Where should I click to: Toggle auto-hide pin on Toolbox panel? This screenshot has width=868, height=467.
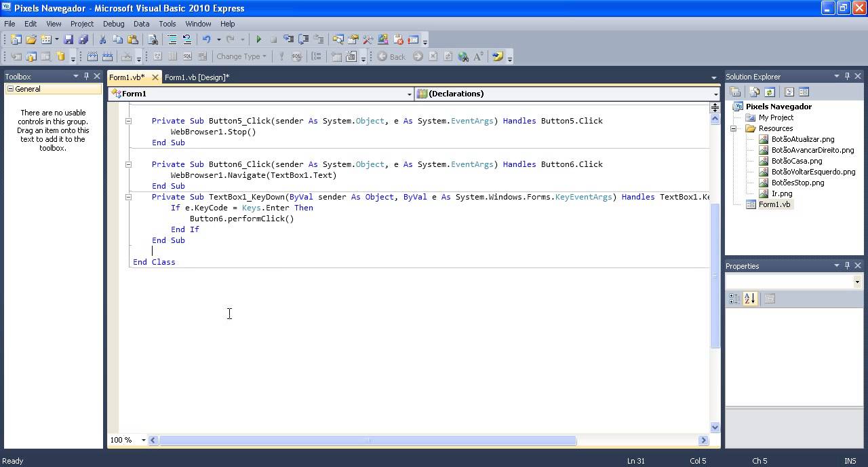pyautogui.click(x=86, y=76)
